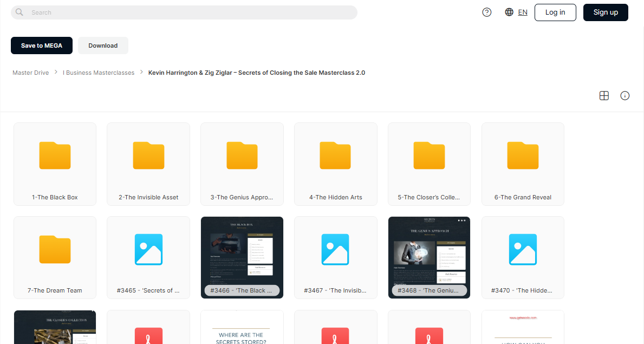
Task: Open the 7-The Dream Team folder
Action: 55,257
